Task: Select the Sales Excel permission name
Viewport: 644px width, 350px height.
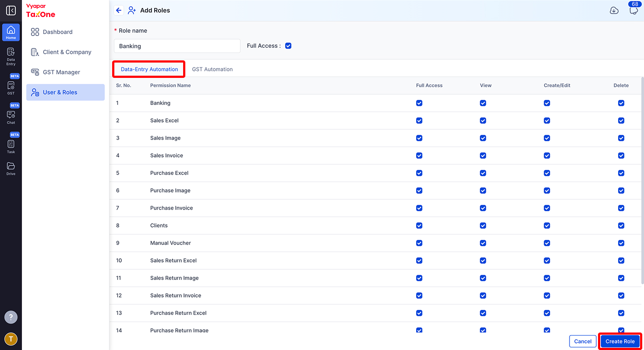Action: tap(164, 120)
